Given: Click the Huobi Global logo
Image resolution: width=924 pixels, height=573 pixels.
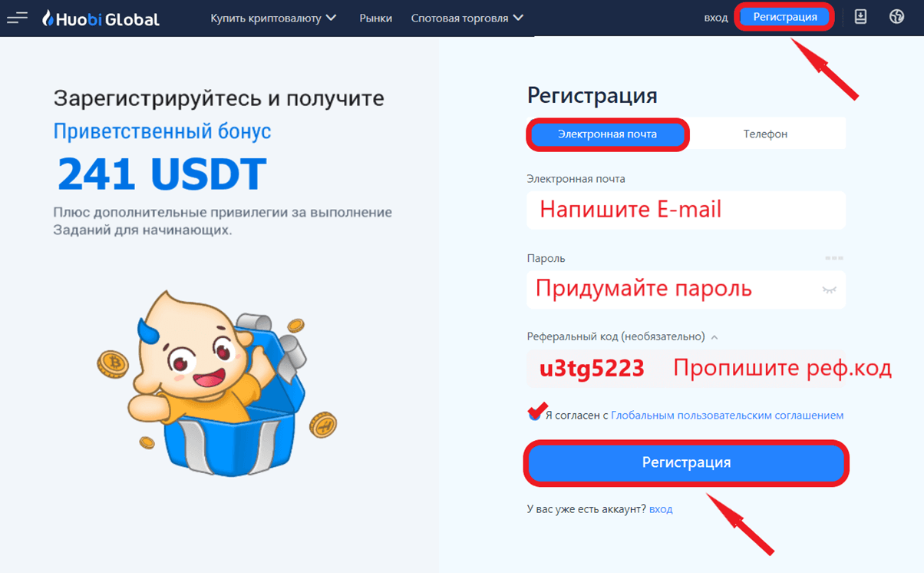Looking at the screenshot, I should click(101, 18).
